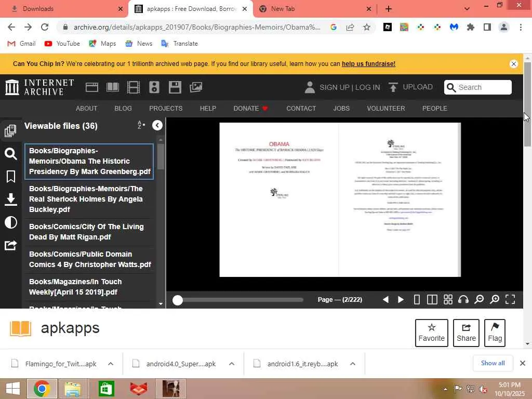Click the Share button
This screenshot has height=399, width=532.
point(466,333)
